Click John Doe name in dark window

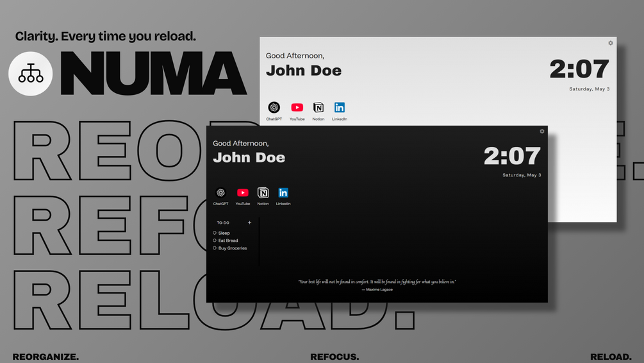click(x=249, y=158)
